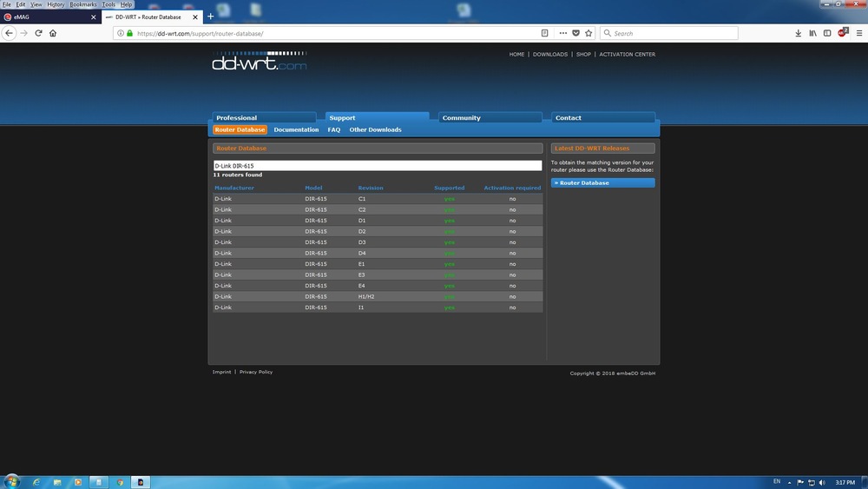Viewport: 868px width, 489px height.
Task: Open the Firefox downloads arrow icon
Action: pyautogui.click(x=799, y=33)
